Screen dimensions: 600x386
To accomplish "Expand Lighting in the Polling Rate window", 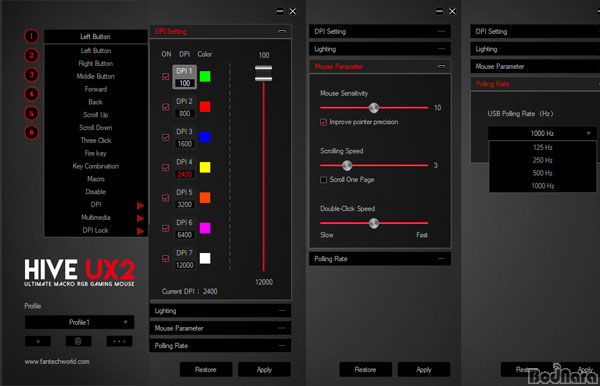I will point(535,49).
